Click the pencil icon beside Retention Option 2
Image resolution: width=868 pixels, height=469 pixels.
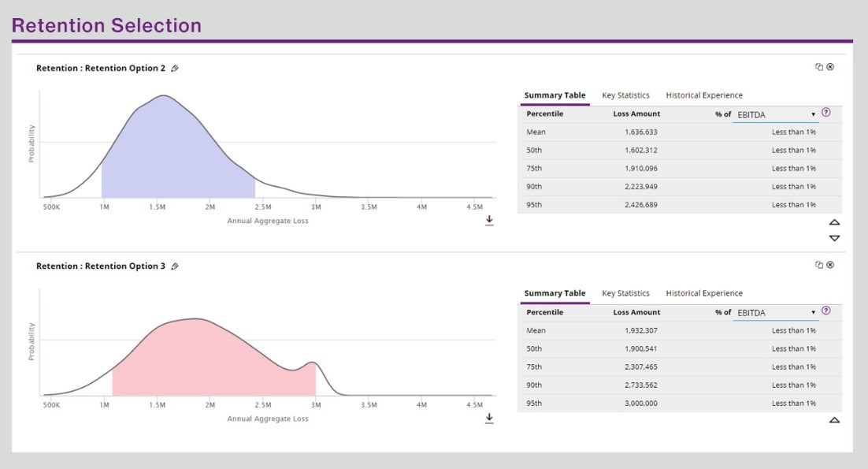point(175,69)
